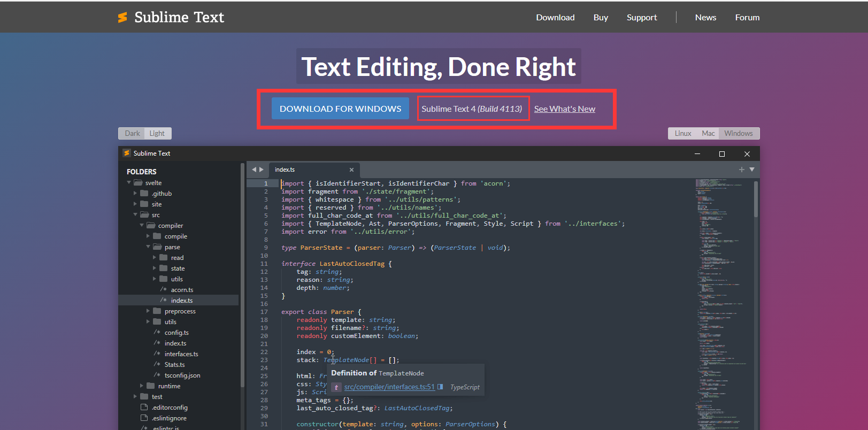Expand the preprocess folder
Screen dimensions: 868x430
[x=148, y=311]
